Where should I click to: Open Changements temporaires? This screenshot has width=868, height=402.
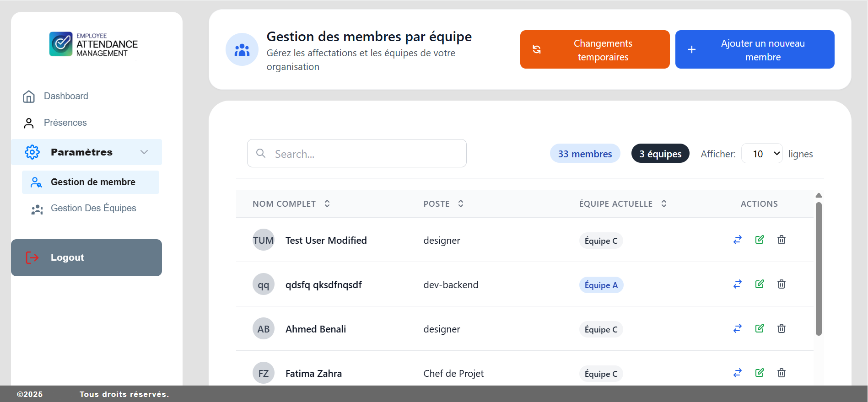(x=594, y=49)
